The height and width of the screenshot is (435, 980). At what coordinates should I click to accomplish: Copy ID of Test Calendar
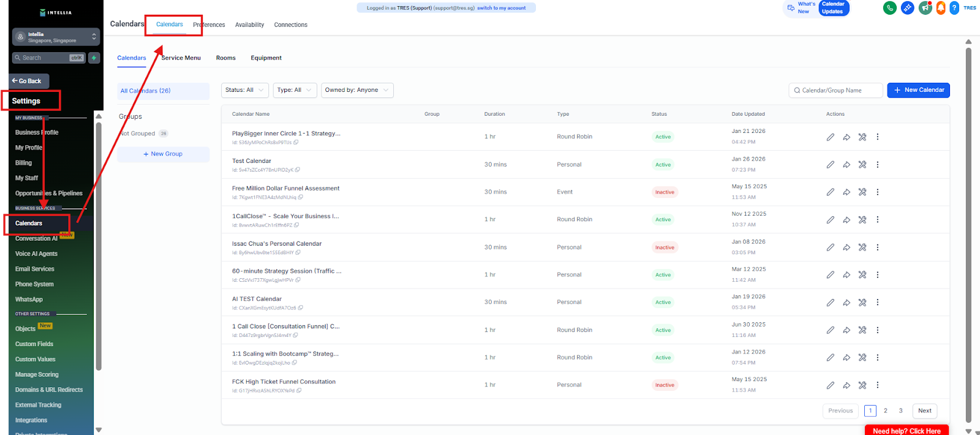pyautogui.click(x=298, y=170)
